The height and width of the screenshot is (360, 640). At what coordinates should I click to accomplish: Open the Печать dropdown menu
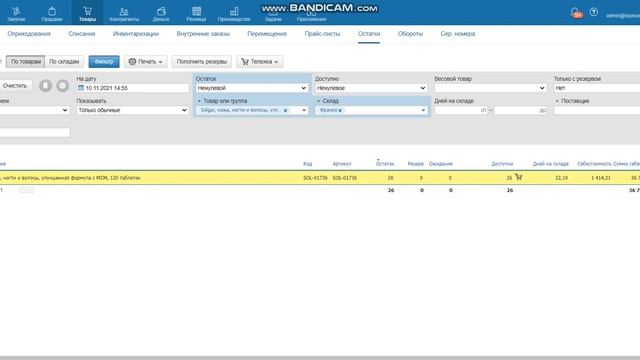point(146,62)
